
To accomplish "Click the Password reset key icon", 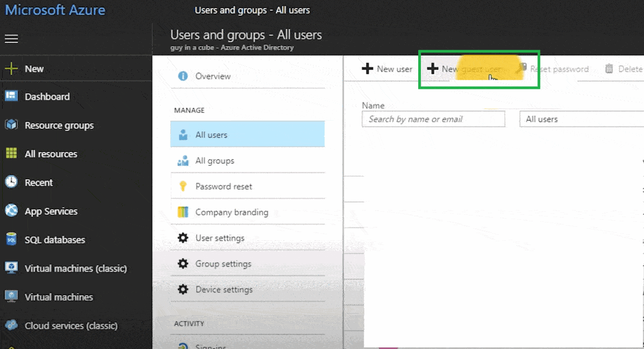I will pyautogui.click(x=183, y=186).
